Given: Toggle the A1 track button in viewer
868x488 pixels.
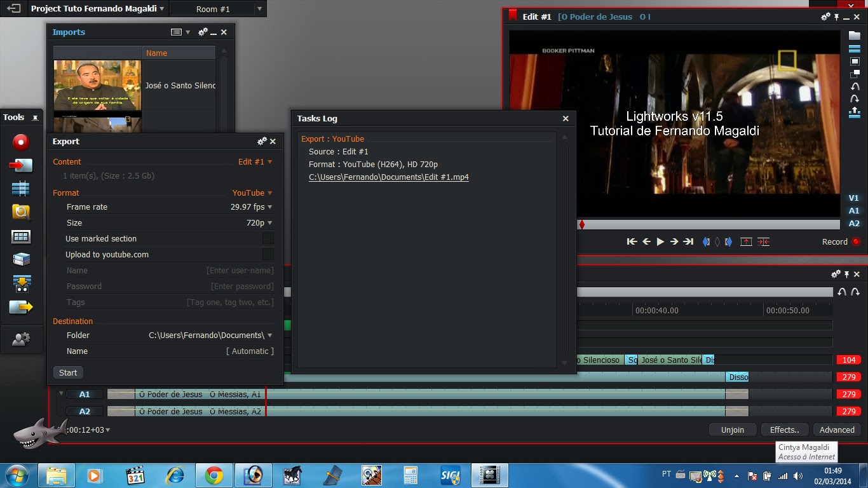Looking at the screenshot, I should [x=854, y=210].
